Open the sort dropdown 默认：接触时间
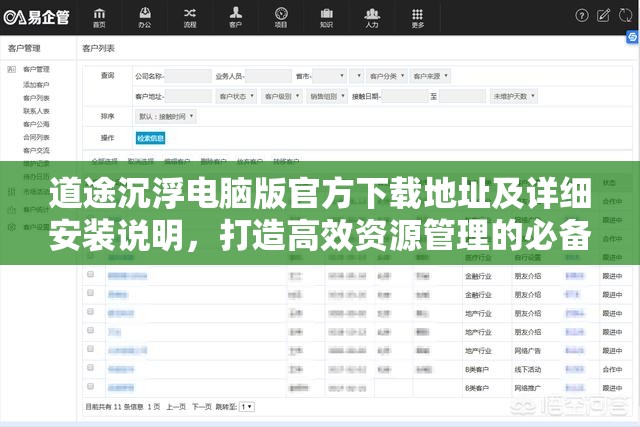Viewport: 640px width, 427px height. click(x=166, y=117)
